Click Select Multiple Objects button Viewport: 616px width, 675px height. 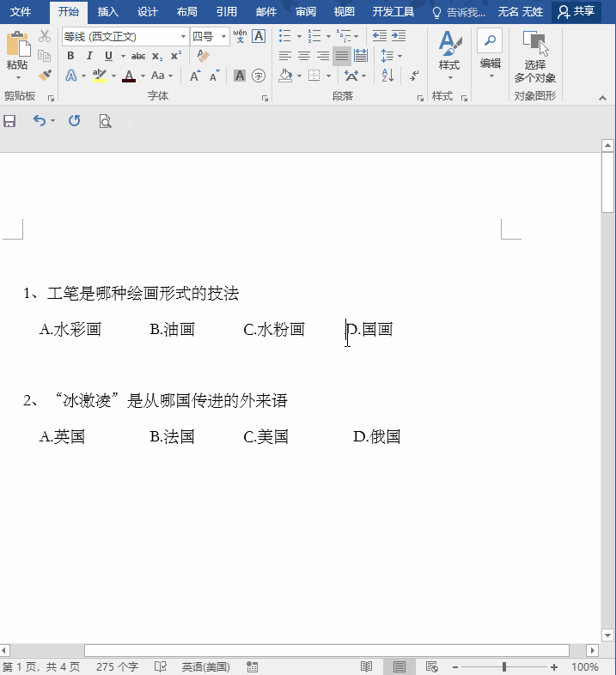pyautogui.click(x=535, y=57)
